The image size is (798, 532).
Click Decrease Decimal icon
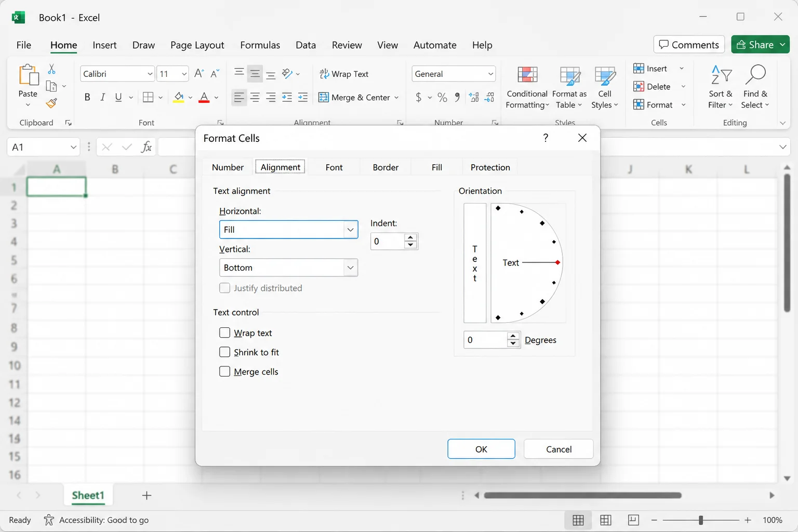(489, 97)
